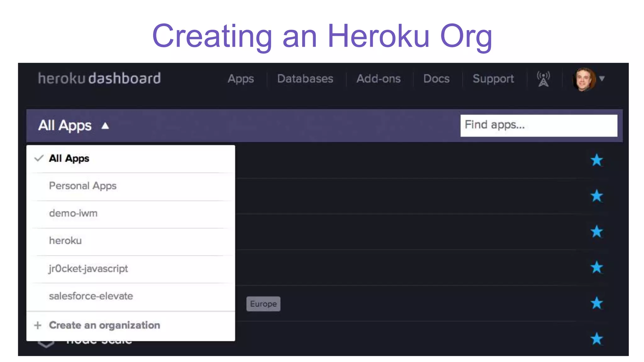
Task: Toggle favorite star on the last row
Action: point(597,339)
